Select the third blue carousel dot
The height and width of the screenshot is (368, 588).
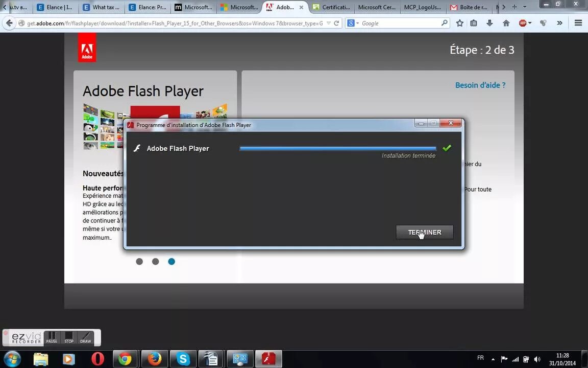171,261
